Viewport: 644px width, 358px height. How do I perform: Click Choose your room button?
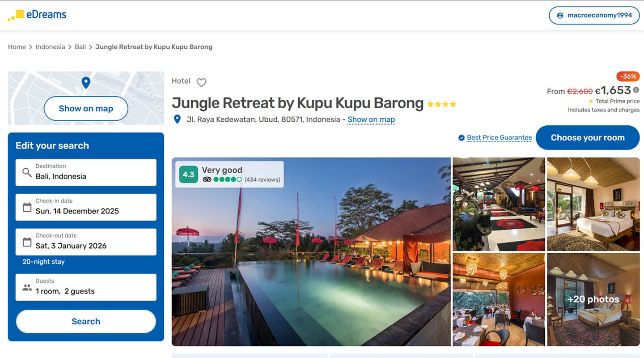[588, 137]
